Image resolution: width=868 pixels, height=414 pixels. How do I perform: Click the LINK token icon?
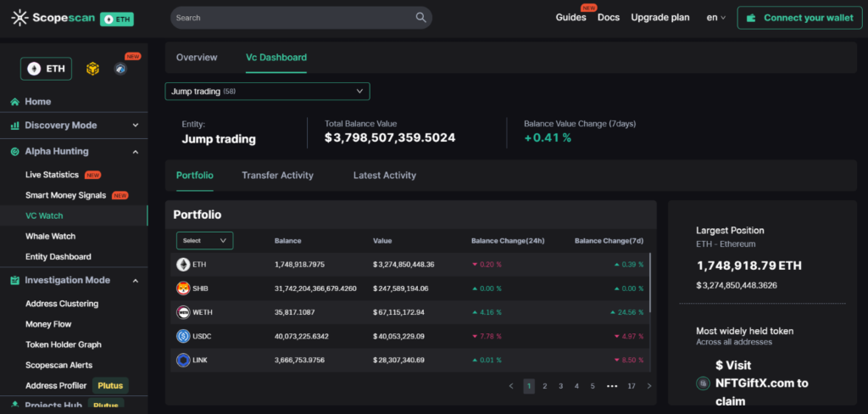point(183,361)
